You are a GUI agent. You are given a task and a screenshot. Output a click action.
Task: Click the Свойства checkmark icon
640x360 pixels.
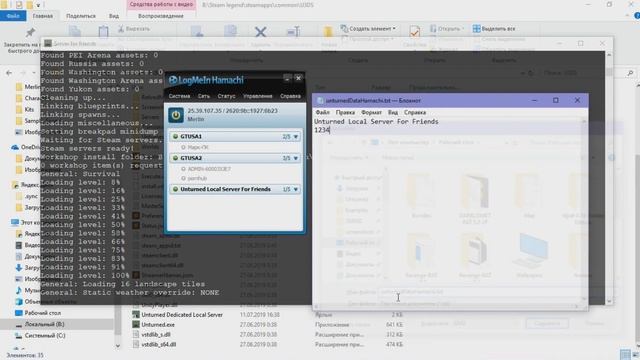point(414,31)
